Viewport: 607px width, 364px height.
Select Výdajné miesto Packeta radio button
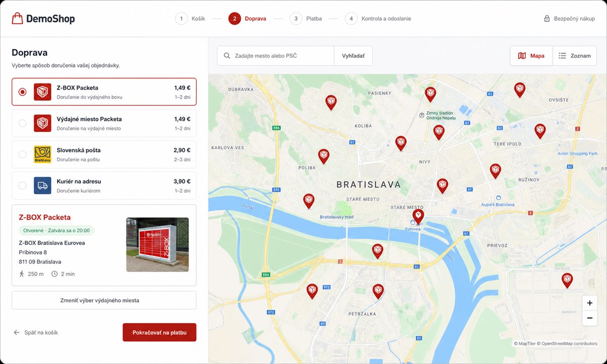click(x=22, y=123)
